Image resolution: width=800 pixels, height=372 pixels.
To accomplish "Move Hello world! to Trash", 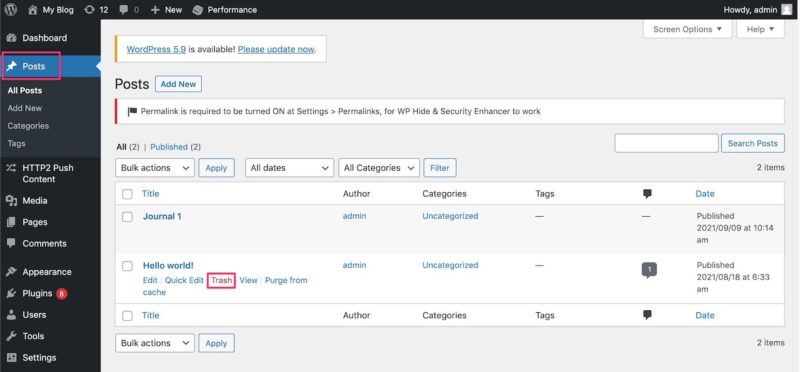I will 221,280.
